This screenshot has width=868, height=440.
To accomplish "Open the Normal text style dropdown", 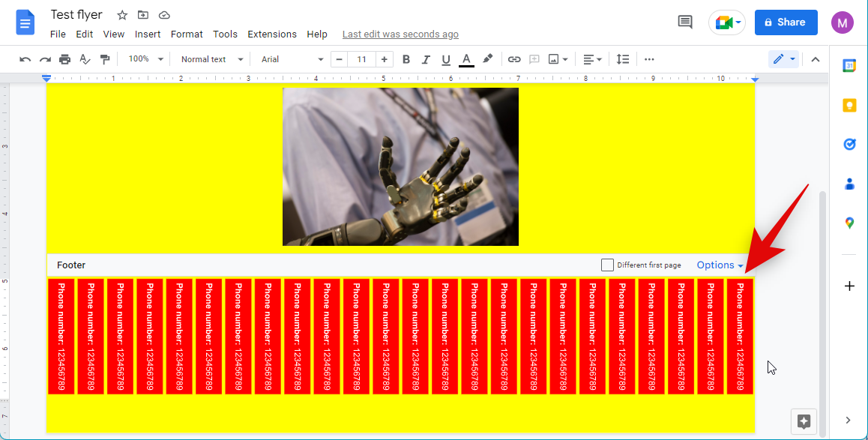I will click(x=212, y=59).
